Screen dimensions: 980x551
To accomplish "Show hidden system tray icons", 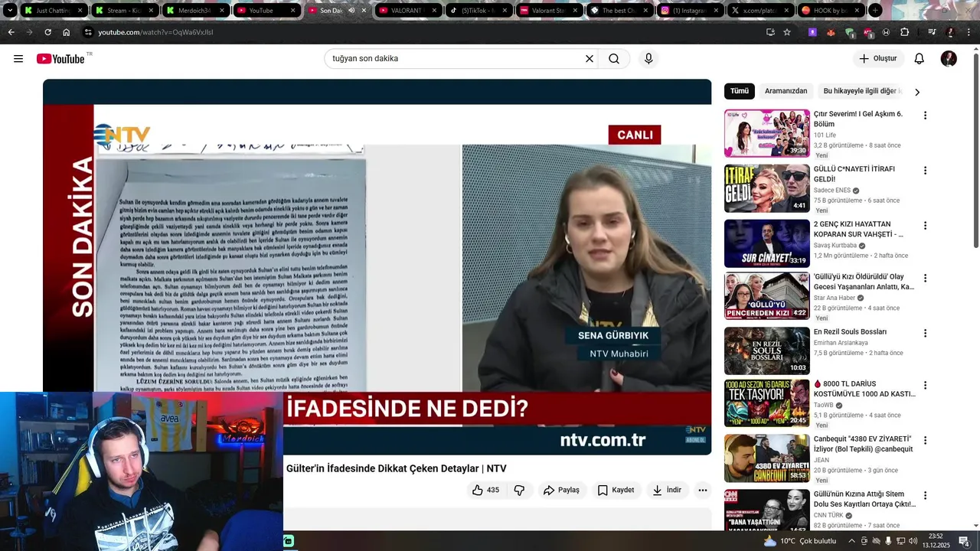I will click(851, 541).
